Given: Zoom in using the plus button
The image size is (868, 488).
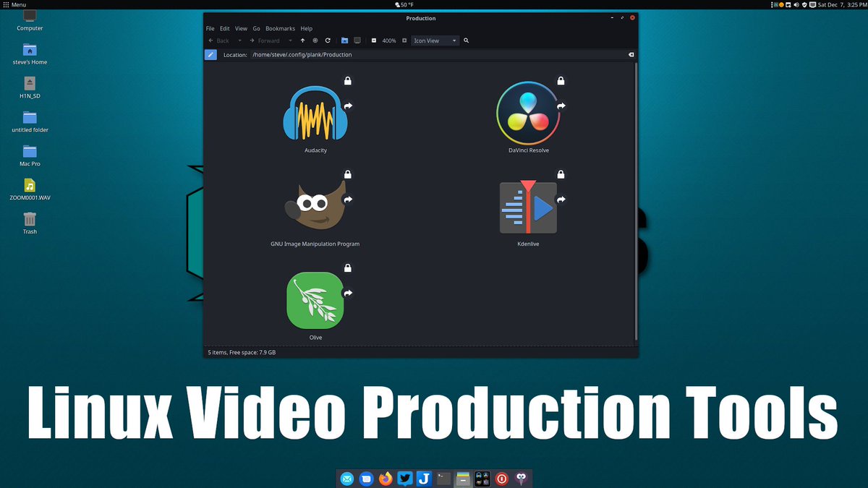Looking at the screenshot, I should coord(404,40).
